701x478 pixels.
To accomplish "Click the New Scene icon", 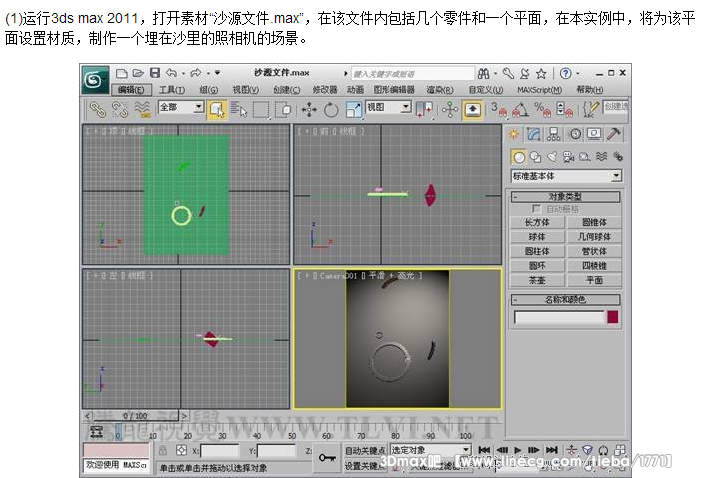I will click(122, 73).
